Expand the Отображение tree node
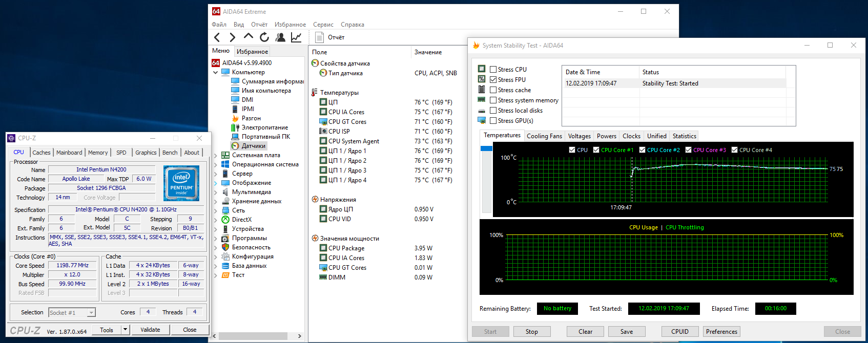 (x=216, y=183)
